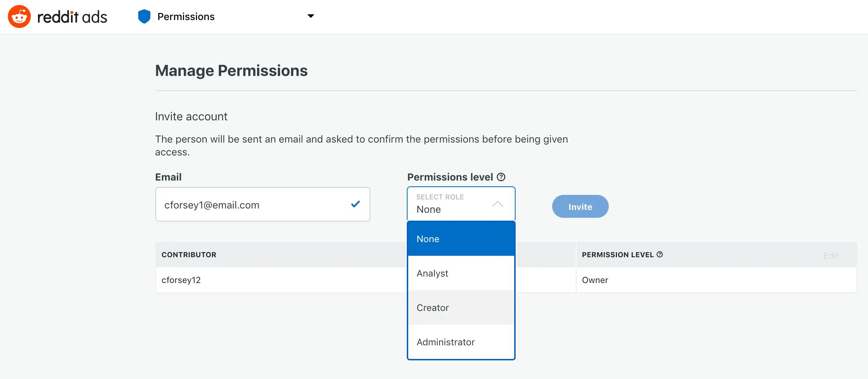Collapse the Select Role dropdown chevron
Image resolution: width=868 pixels, height=379 pixels.
tap(498, 204)
